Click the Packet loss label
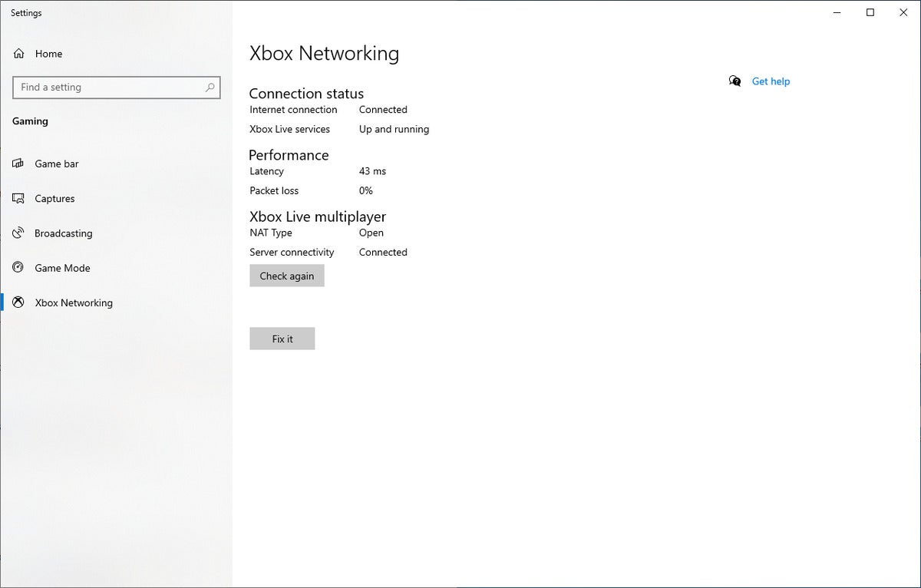This screenshot has width=921, height=588. click(274, 190)
